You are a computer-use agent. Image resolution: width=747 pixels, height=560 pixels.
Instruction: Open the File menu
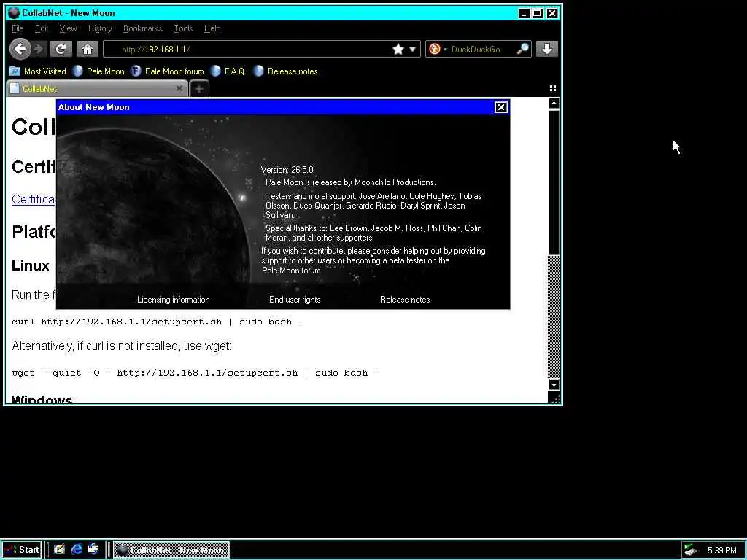[18, 28]
